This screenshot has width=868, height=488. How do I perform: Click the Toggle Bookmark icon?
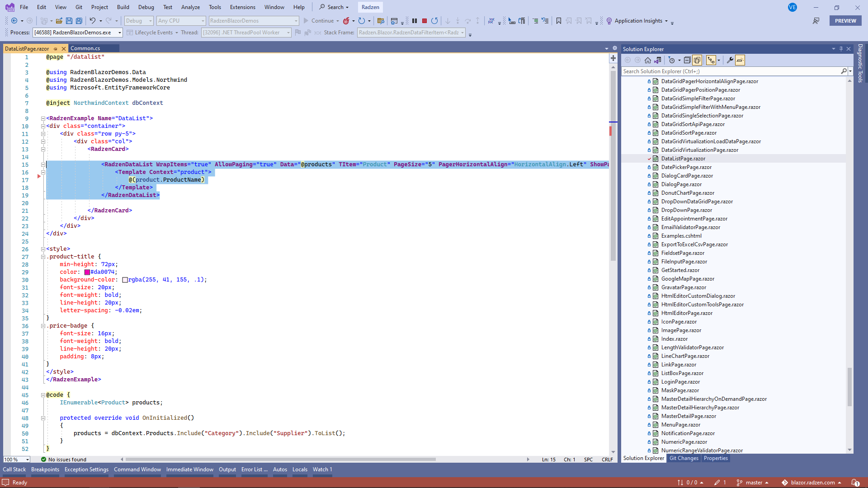coord(559,21)
